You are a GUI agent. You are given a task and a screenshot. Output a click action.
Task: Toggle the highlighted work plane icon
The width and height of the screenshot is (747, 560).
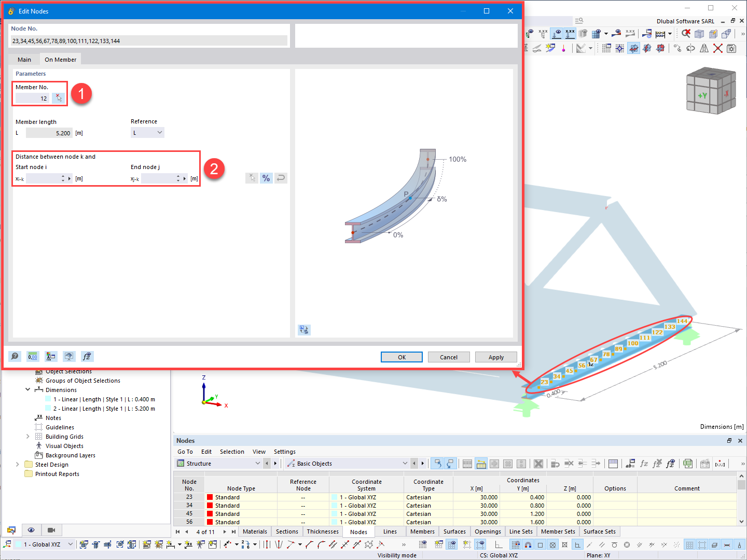[x=633, y=48]
